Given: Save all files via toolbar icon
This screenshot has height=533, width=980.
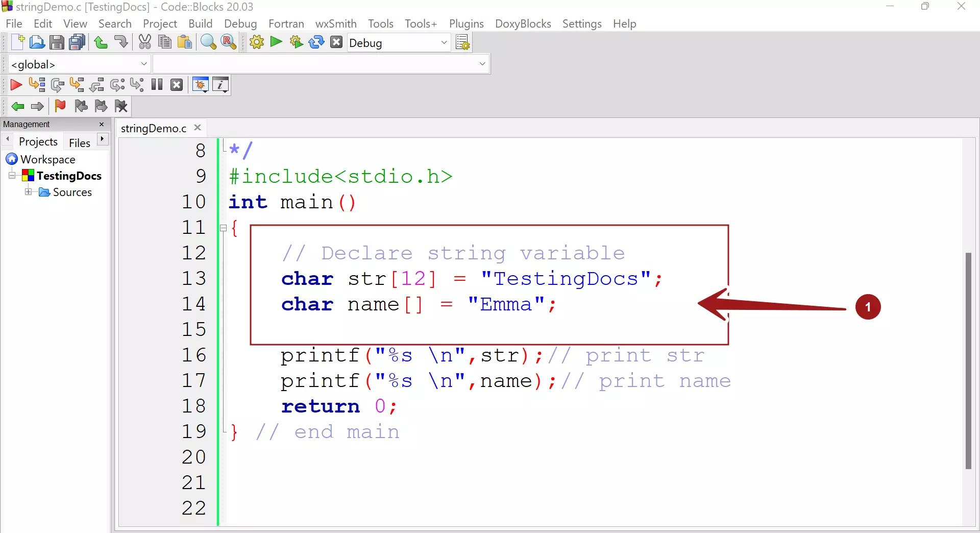Looking at the screenshot, I should pyautogui.click(x=77, y=42).
